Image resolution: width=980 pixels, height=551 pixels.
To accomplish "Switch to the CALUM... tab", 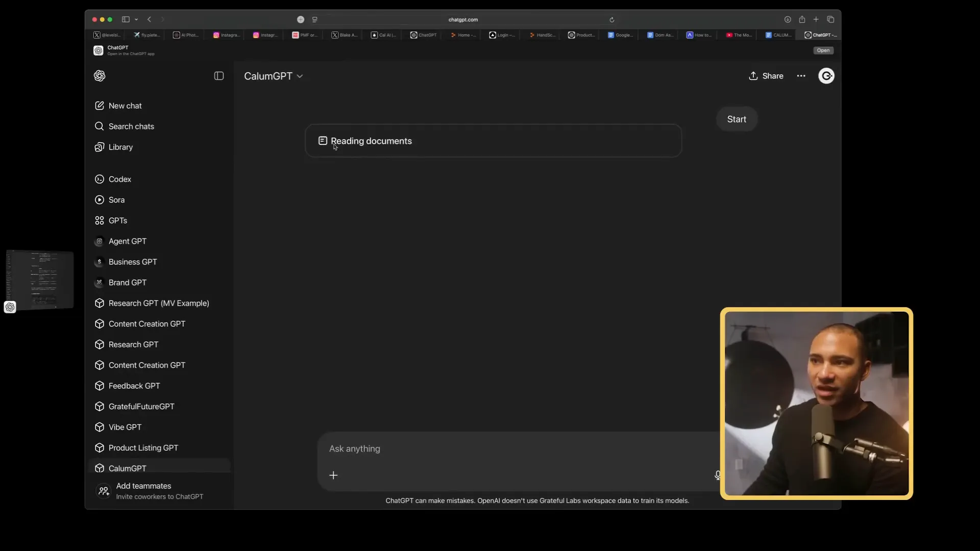I will tap(779, 35).
